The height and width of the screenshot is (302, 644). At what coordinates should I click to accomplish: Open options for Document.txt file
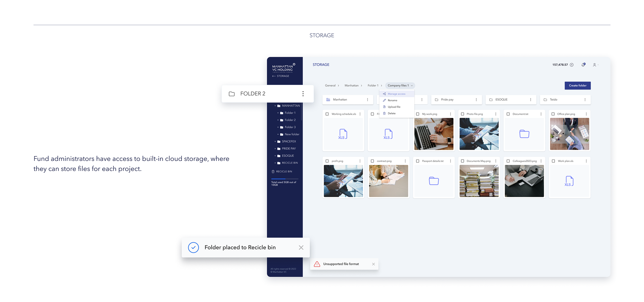click(541, 114)
